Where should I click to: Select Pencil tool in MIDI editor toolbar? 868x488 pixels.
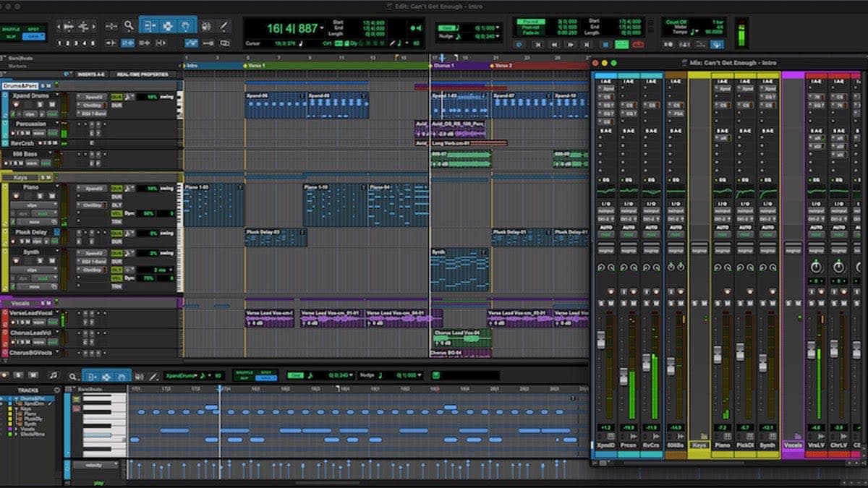coord(153,377)
